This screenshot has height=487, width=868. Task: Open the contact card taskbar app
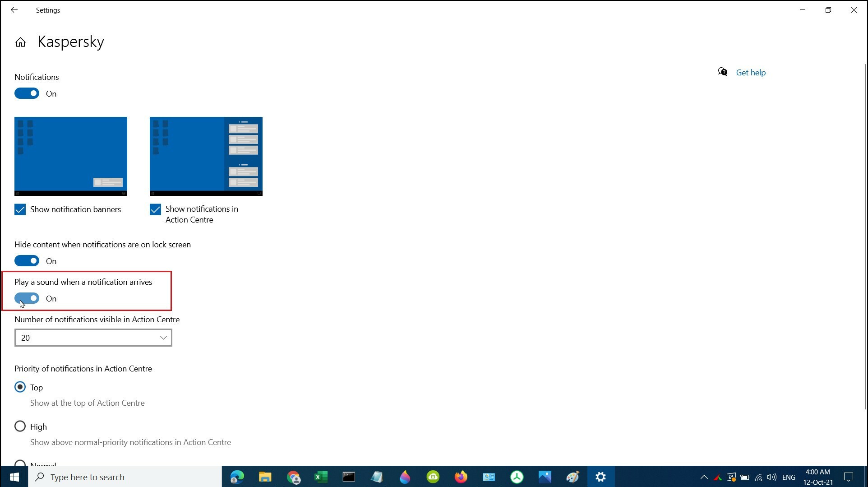tap(489, 477)
